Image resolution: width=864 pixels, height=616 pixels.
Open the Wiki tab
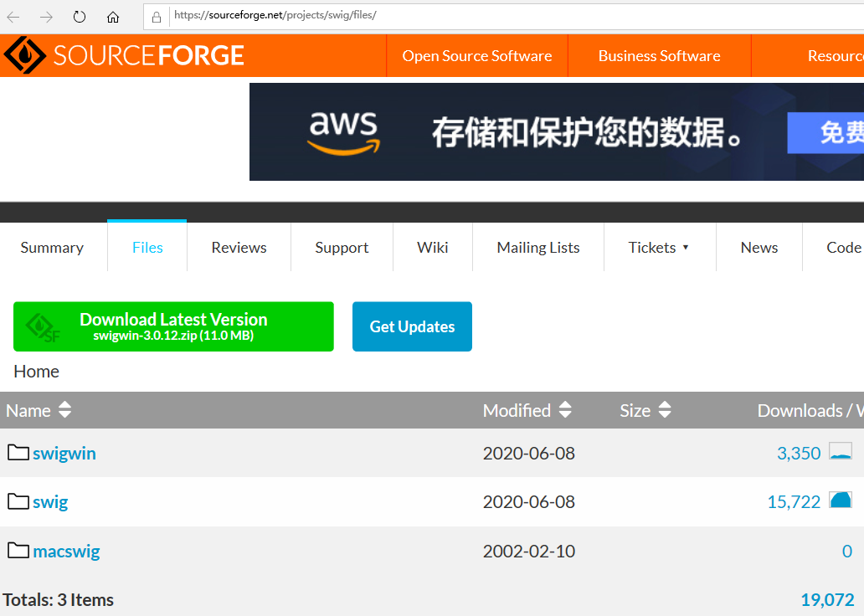point(433,248)
